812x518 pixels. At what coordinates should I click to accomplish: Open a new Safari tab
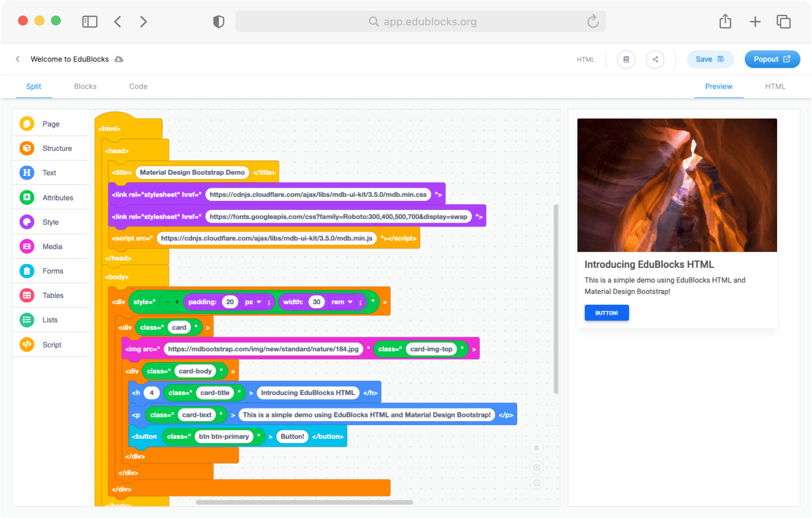click(x=755, y=21)
